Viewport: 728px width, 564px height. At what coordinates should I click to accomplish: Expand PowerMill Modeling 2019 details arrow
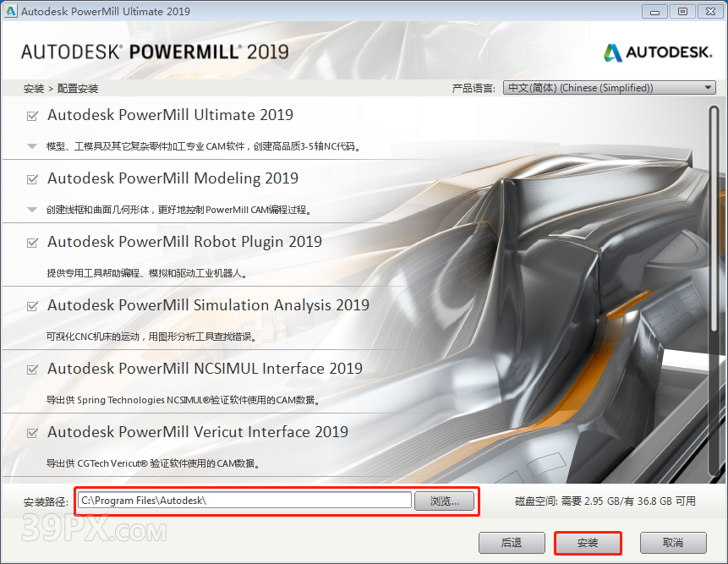point(32,210)
